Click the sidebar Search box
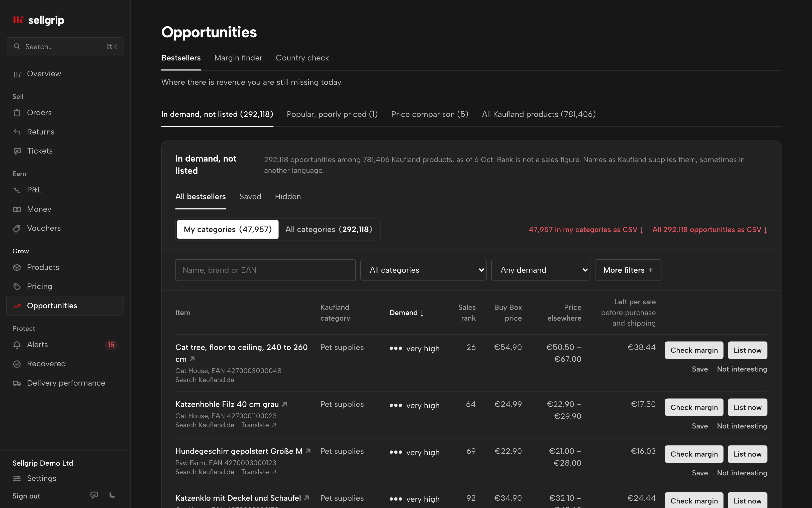The height and width of the screenshot is (508, 812). (65, 46)
